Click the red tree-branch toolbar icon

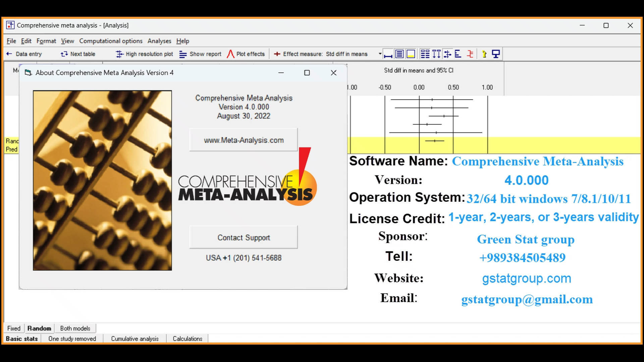tap(470, 54)
